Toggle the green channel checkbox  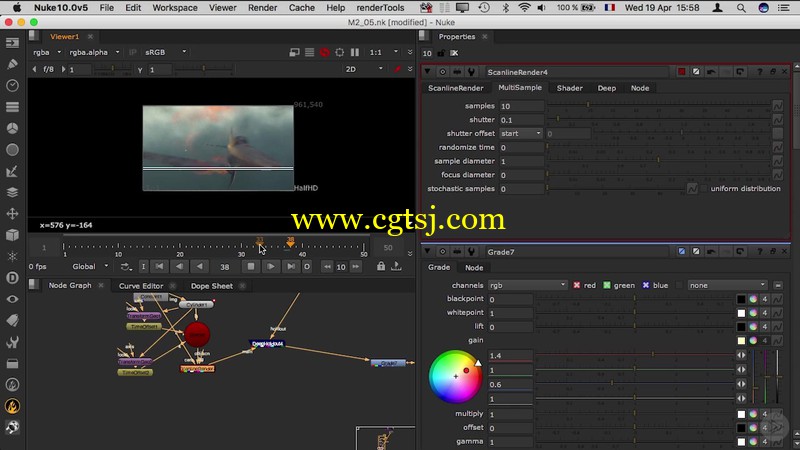click(607, 285)
